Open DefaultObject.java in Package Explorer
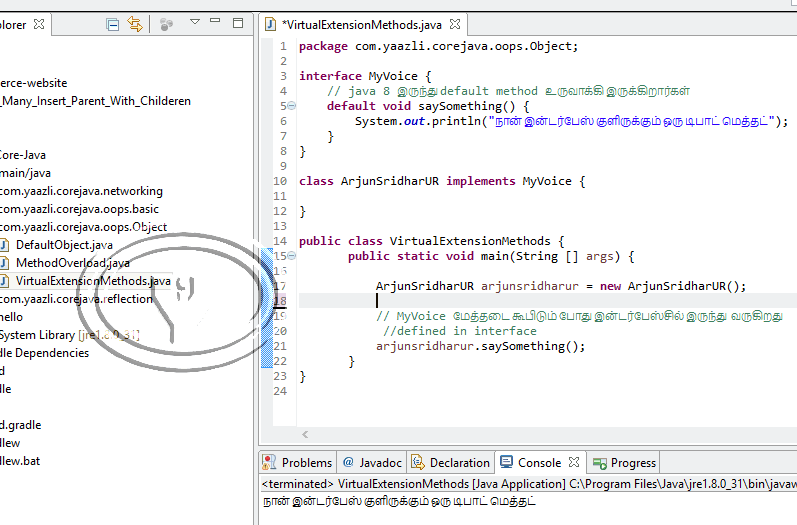This screenshot has height=525, width=797. [x=64, y=245]
